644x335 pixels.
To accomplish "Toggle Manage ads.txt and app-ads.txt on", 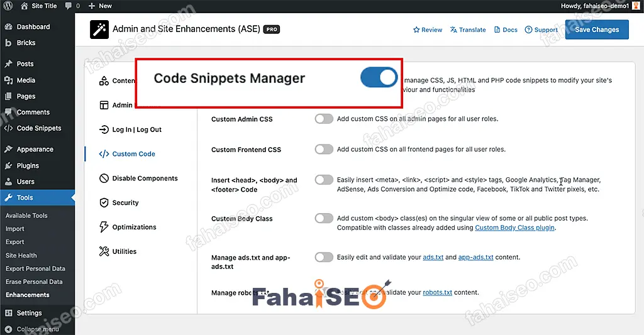I will (x=324, y=257).
